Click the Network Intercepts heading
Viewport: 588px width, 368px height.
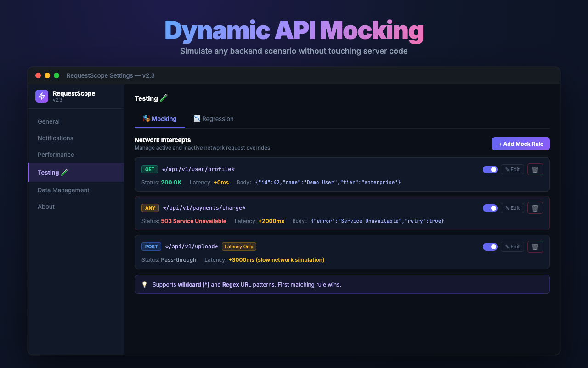point(163,140)
